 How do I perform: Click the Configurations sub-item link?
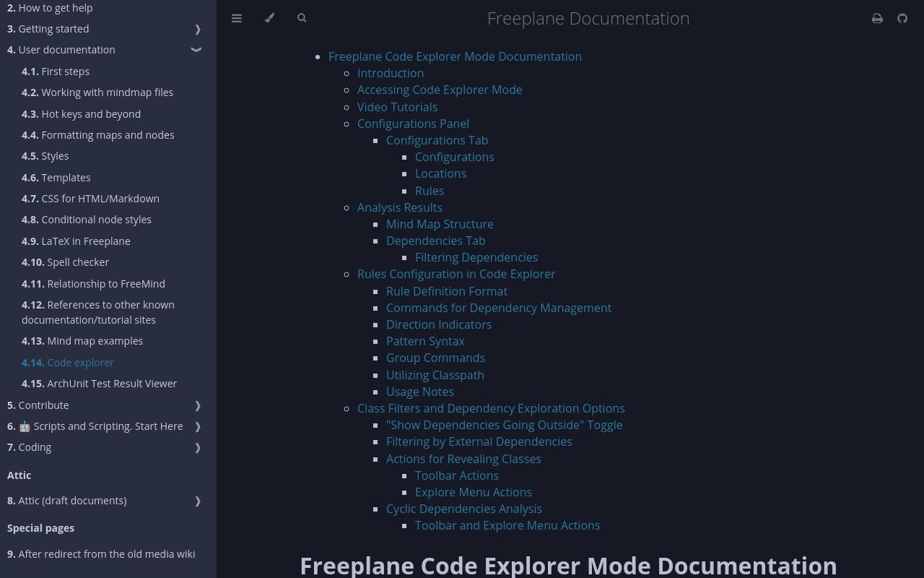(x=455, y=157)
